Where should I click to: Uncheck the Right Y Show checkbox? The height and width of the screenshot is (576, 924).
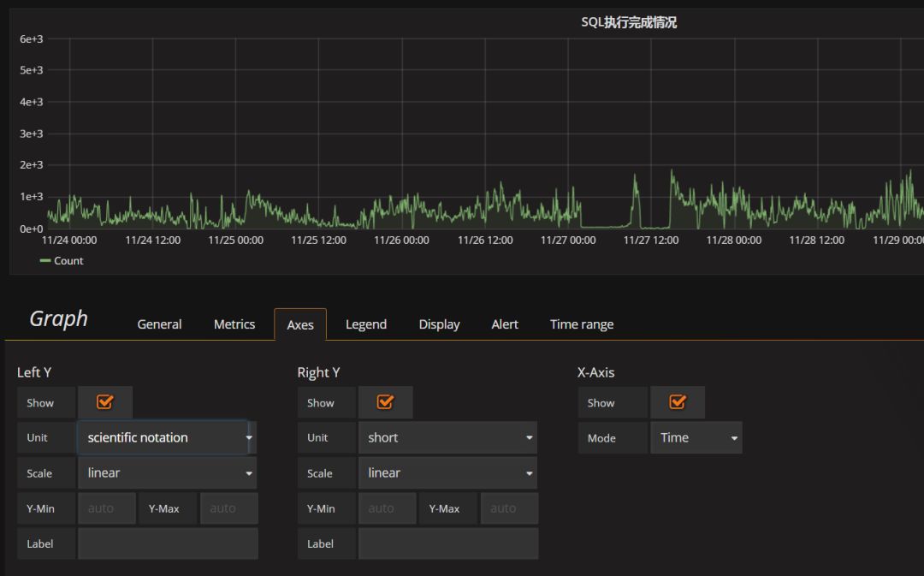[x=385, y=402]
